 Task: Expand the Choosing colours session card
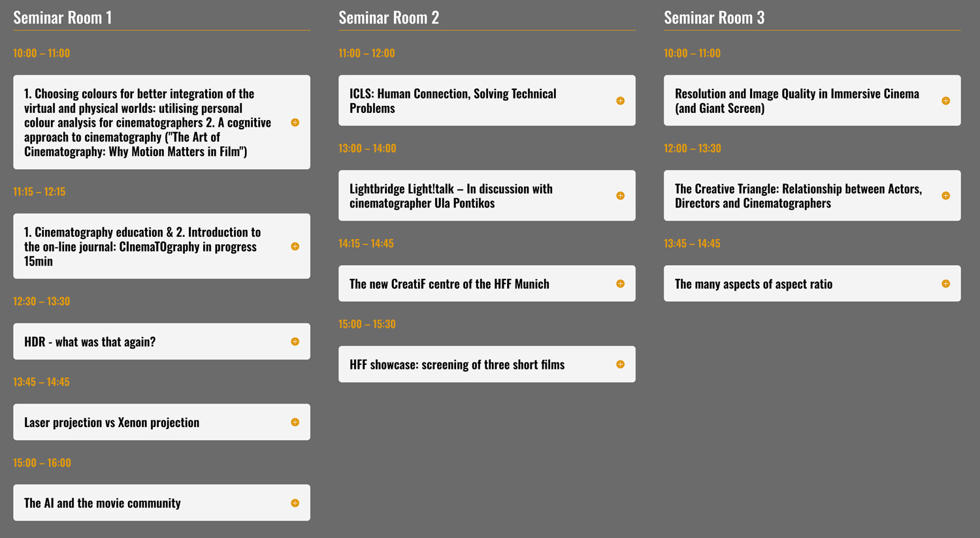(161, 122)
